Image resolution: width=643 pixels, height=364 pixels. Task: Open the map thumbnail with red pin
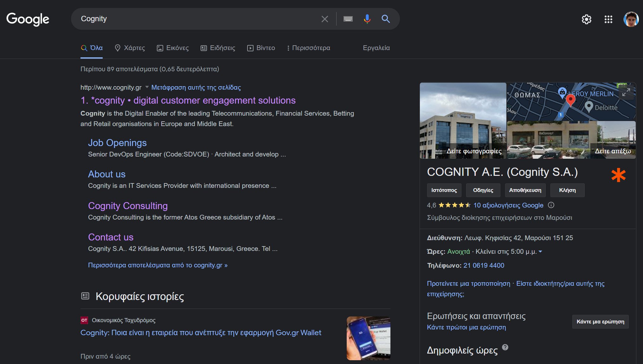click(571, 101)
